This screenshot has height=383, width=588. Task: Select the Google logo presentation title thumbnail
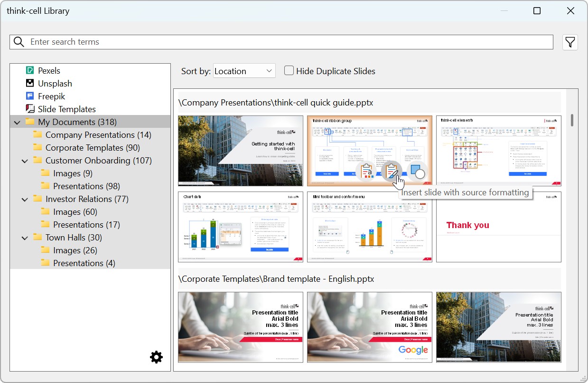(369, 327)
